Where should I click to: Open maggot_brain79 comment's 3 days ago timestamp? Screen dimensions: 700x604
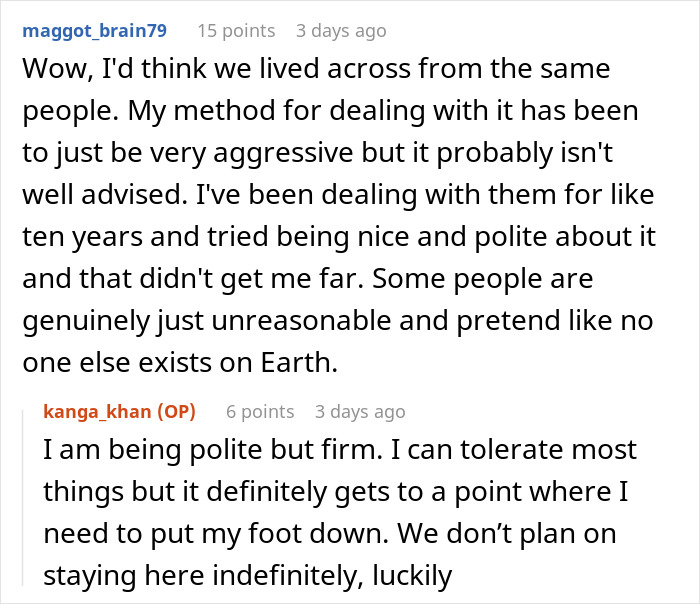tap(342, 31)
